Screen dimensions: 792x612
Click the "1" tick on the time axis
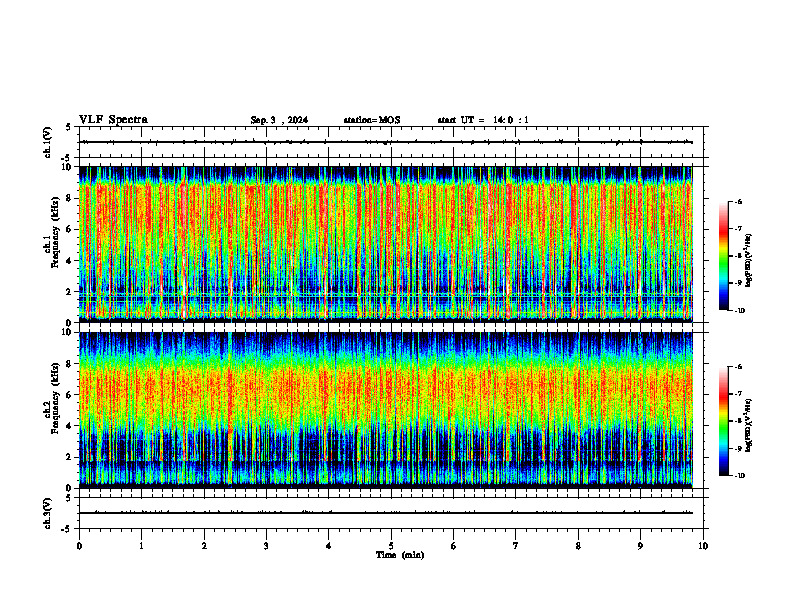[142, 546]
